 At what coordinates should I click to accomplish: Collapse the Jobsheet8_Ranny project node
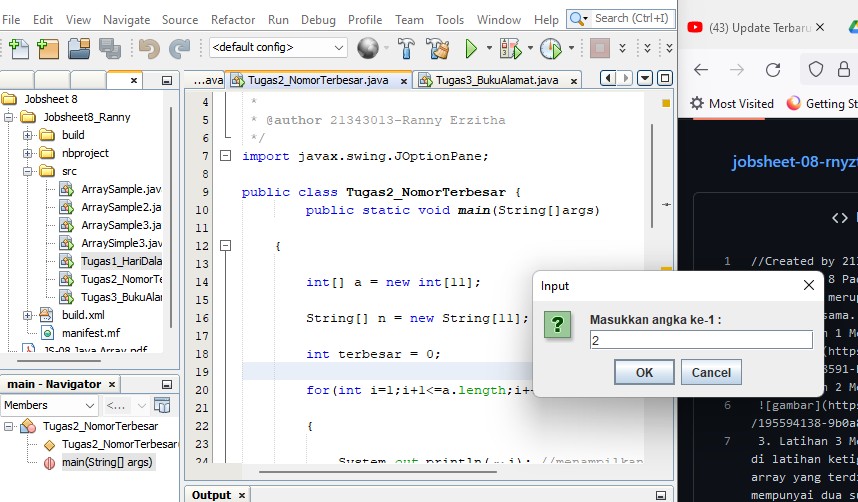[x=8, y=117]
